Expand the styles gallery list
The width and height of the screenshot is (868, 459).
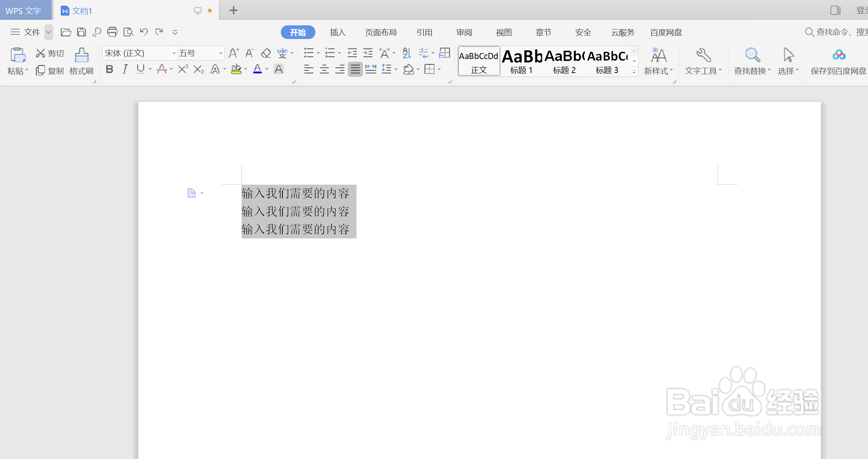pos(634,72)
